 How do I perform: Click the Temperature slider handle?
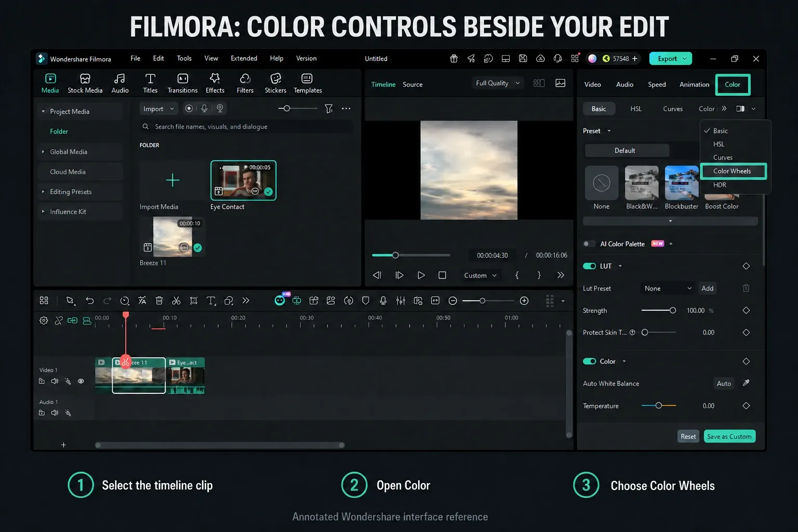click(658, 405)
